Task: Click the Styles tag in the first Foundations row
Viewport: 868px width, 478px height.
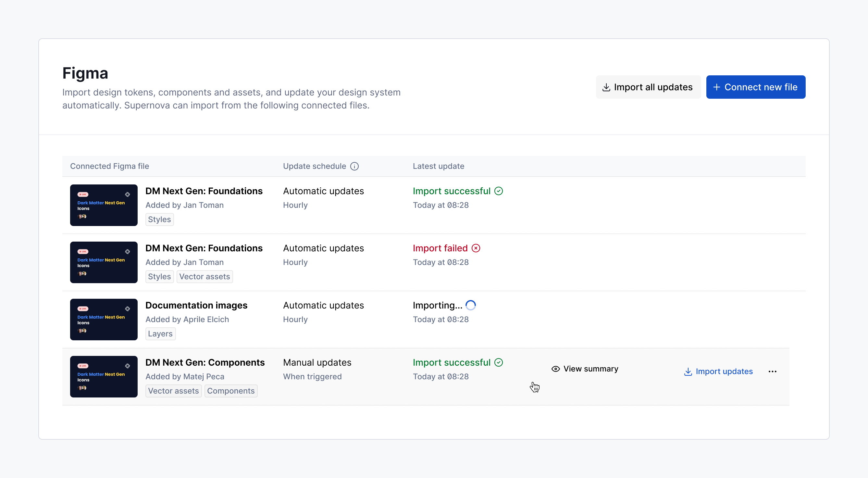Action: pyautogui.click(x=159, y=220)
